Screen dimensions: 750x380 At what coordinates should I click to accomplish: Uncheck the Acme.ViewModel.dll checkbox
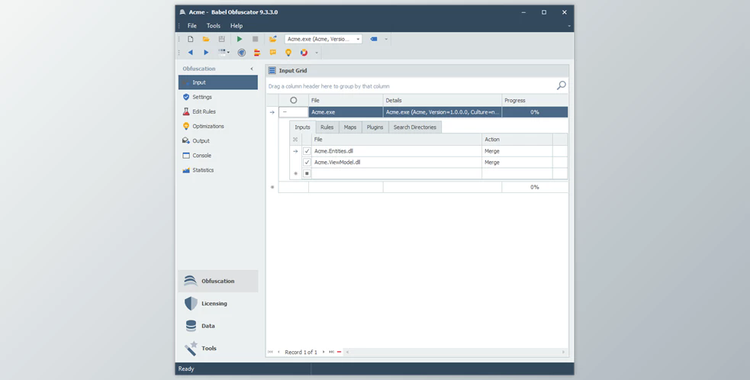[307, 162]
